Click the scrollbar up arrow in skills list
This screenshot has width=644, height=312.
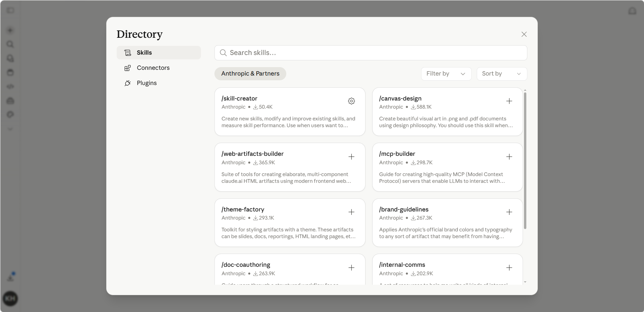tap(525, 90)
